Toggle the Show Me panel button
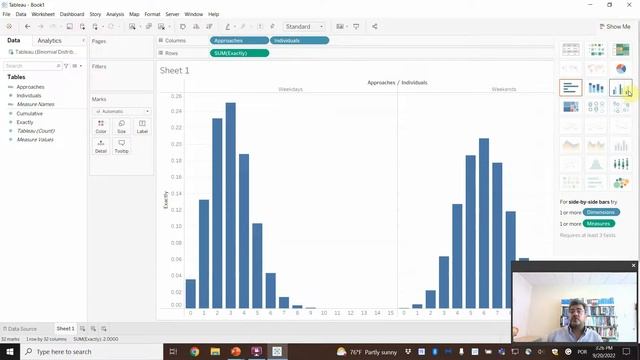 point(615,27)
